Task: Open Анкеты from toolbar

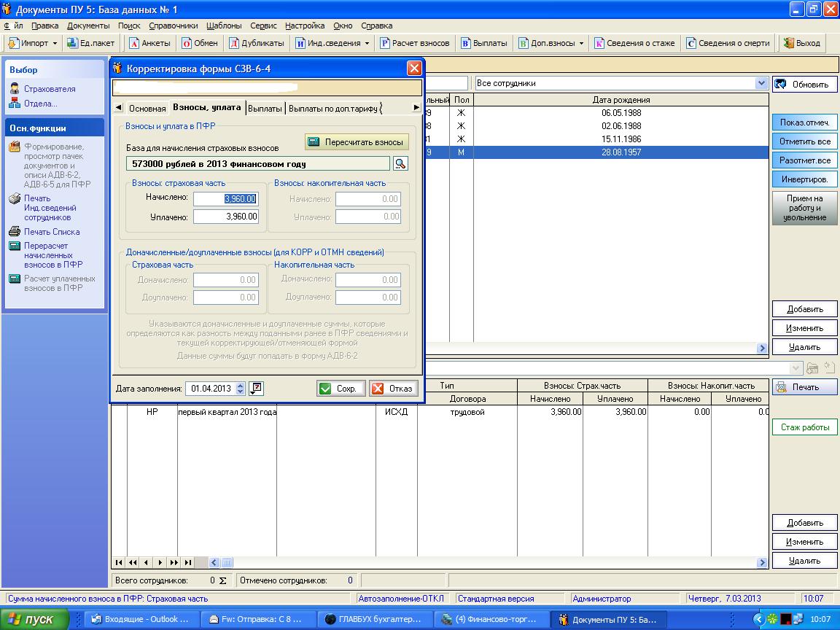Action: [149, 43]
